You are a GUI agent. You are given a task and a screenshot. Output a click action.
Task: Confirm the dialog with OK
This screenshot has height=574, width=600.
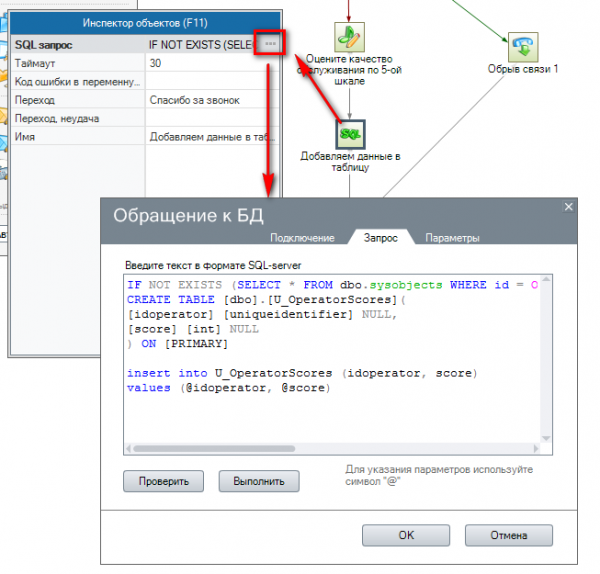click(x=406, y=535)
